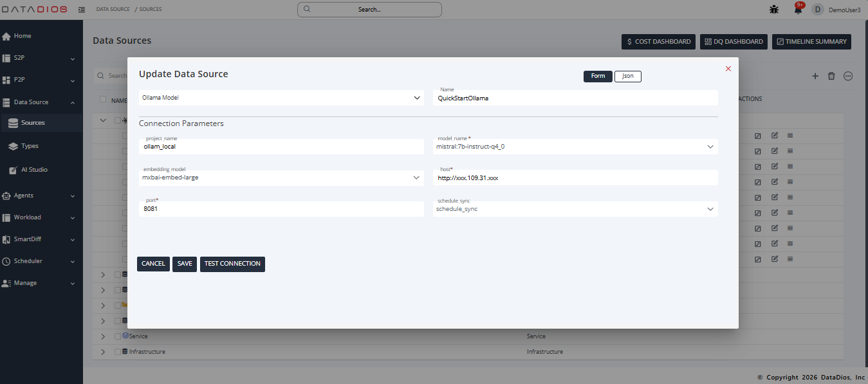Open AI Studio in sidebar
This screenshot has height=384, width=868.
click(x=34, y=170)
